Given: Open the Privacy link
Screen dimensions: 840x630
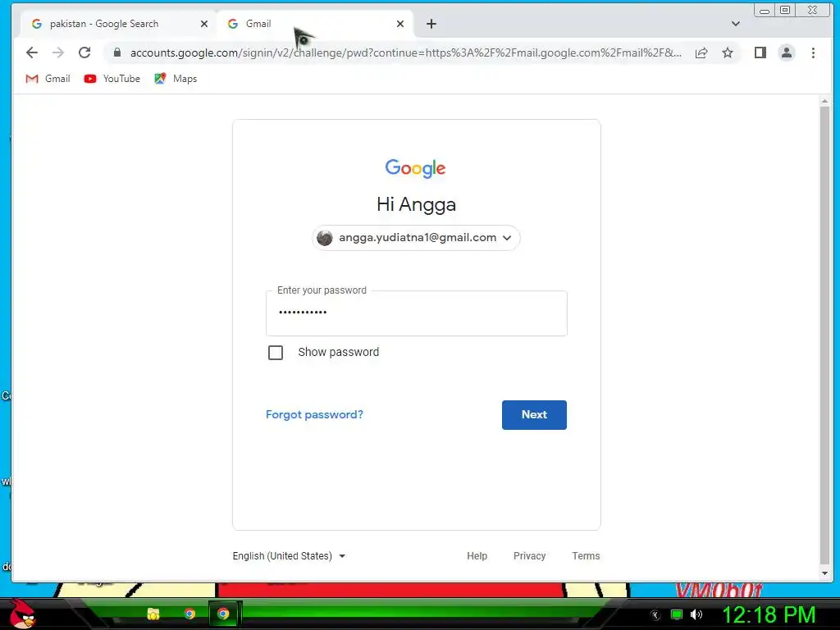Looking at the screenshot, I should pyautogui.click(x=529, y=556).
